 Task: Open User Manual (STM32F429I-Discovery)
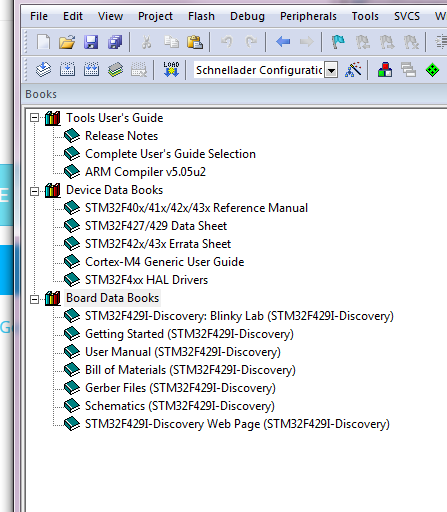point(183,352)
